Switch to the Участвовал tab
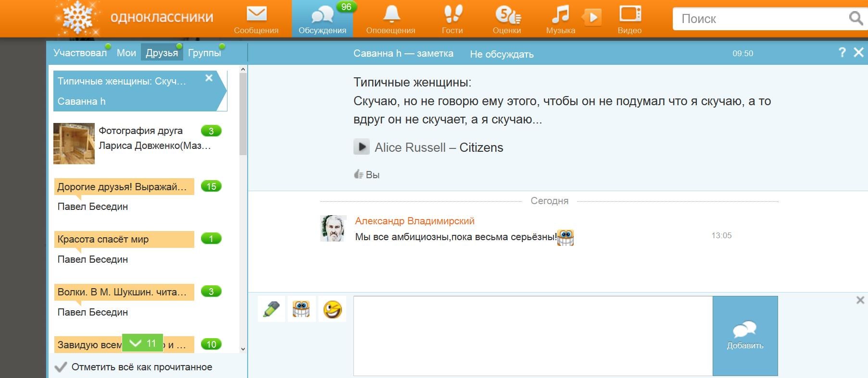This screenshot has height=378, width=868. (x=80, y=53)
